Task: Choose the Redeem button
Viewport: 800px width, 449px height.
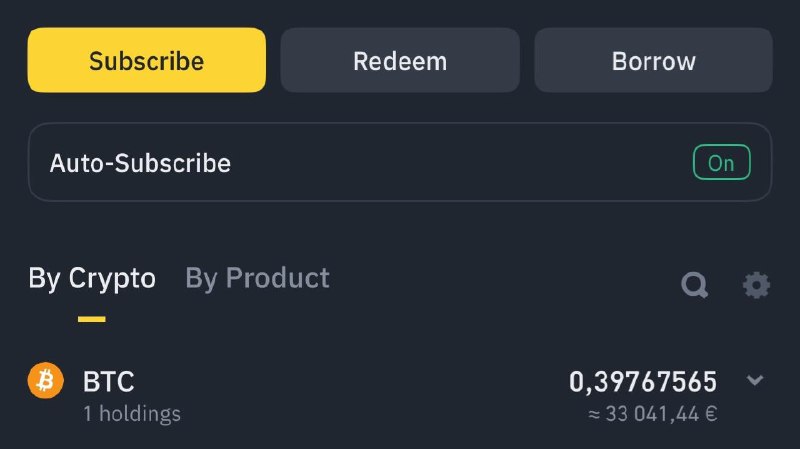Action: [400, 60]
